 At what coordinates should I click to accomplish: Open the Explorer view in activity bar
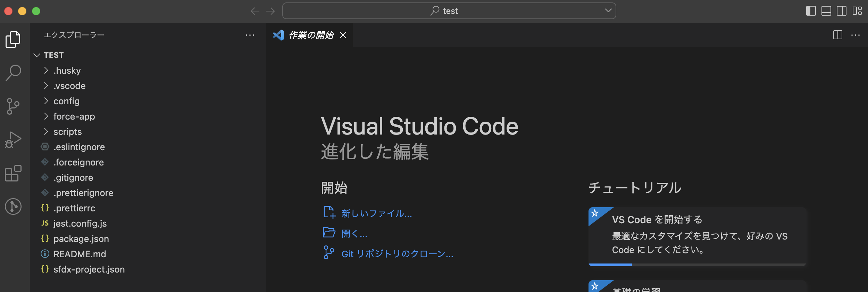[13, 39]
